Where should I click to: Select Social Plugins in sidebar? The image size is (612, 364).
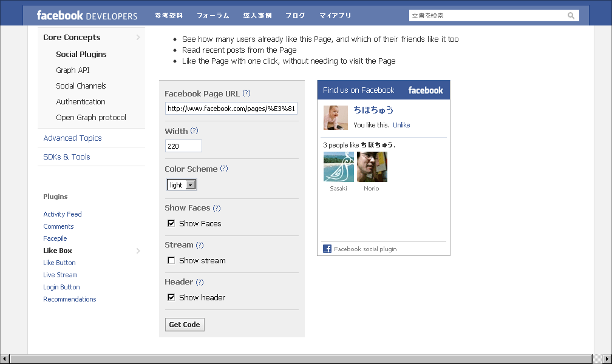pyautogui.click(x=81, y=54)
